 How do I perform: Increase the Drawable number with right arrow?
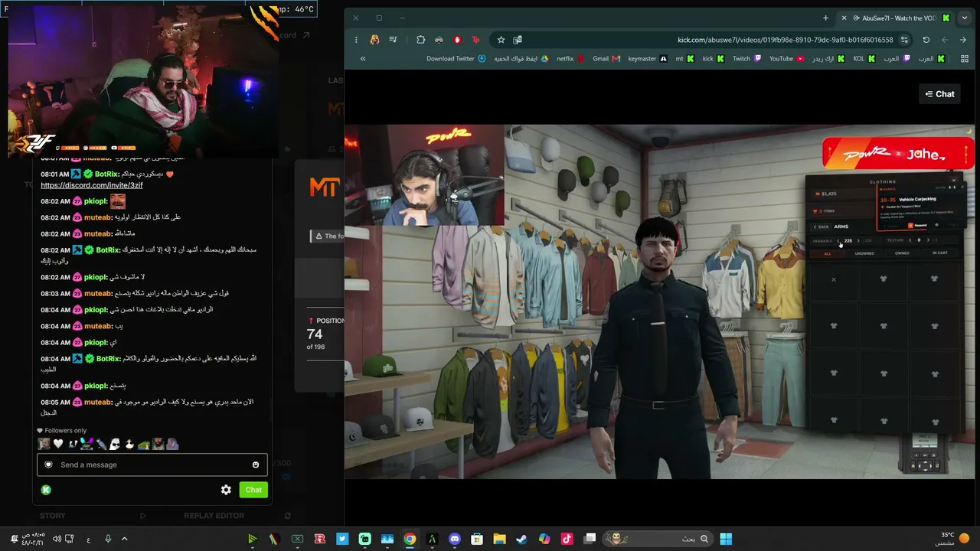[x=857, y=240]
